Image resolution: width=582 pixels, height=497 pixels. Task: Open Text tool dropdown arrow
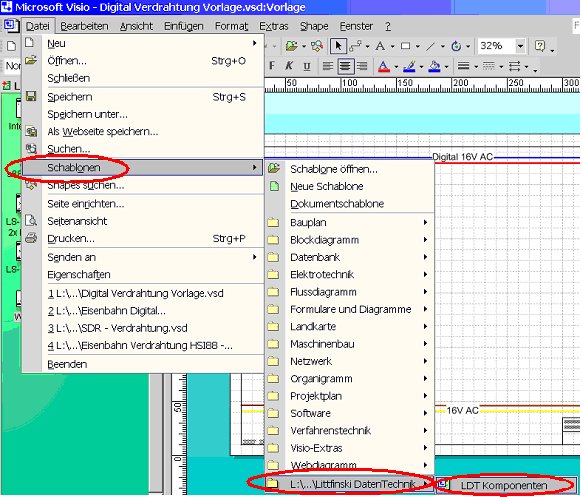point(392,47)
